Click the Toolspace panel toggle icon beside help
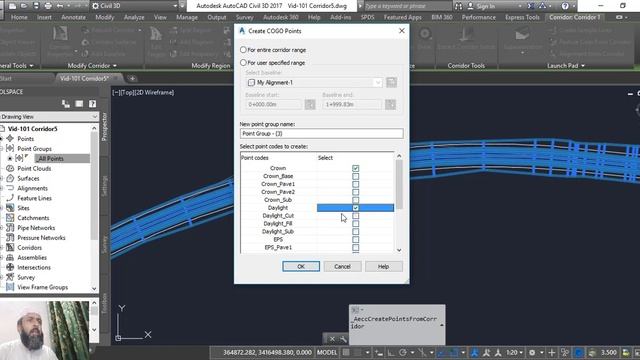Image resolution: width=640 pixels, height=360 pixels. pyautogui.click(x=79, y=104)
